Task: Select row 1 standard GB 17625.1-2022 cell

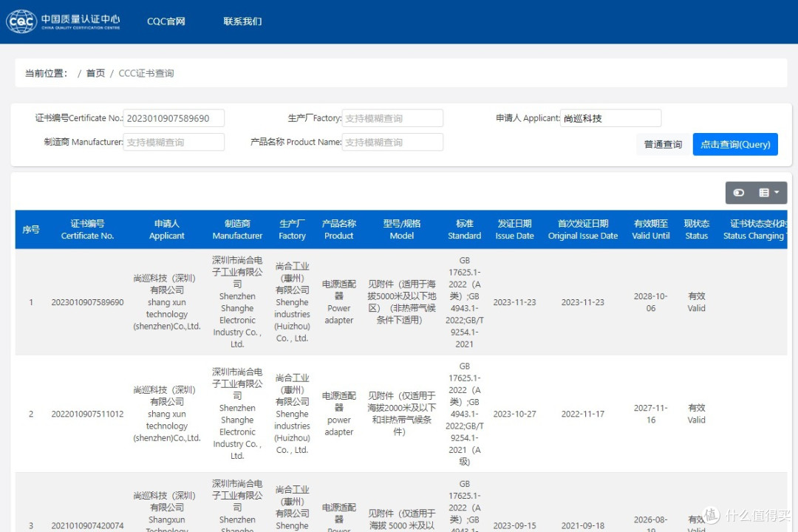Action: (465, 302)
